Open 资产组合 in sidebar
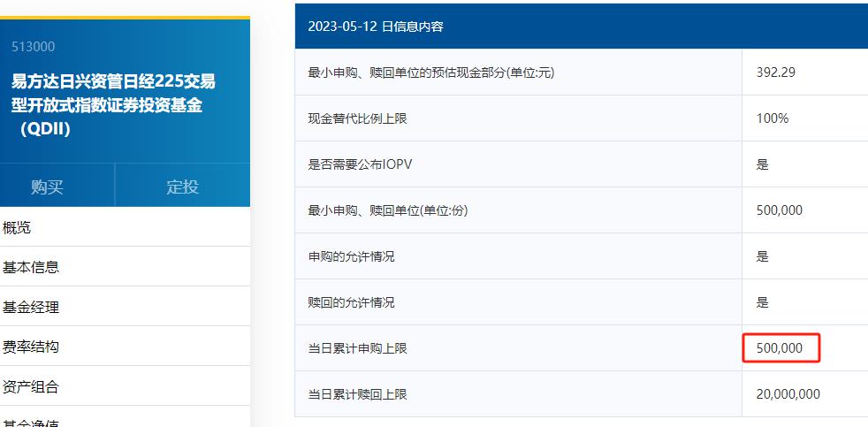The width and height of the screenshot is (868, 427). (x=31, y=386)
